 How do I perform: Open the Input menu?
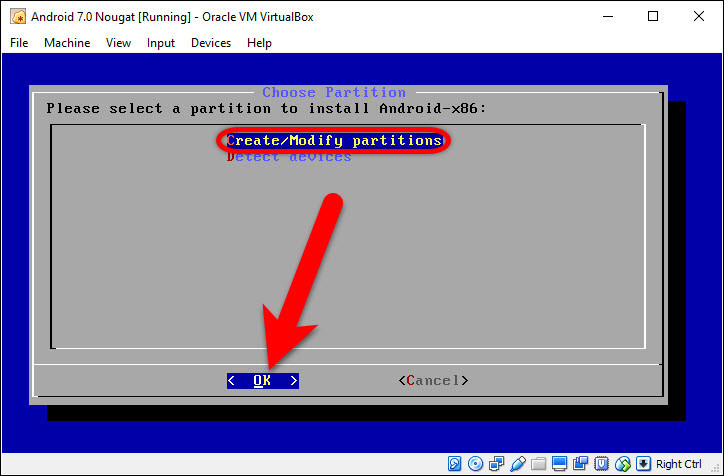pos(161,43)
